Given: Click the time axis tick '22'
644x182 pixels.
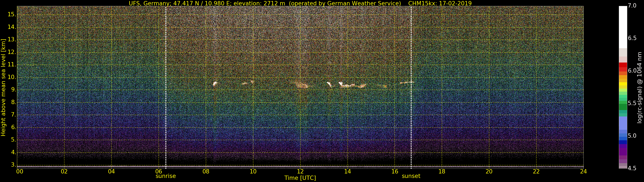Looking at the screenshot, I should pos(536,172).
